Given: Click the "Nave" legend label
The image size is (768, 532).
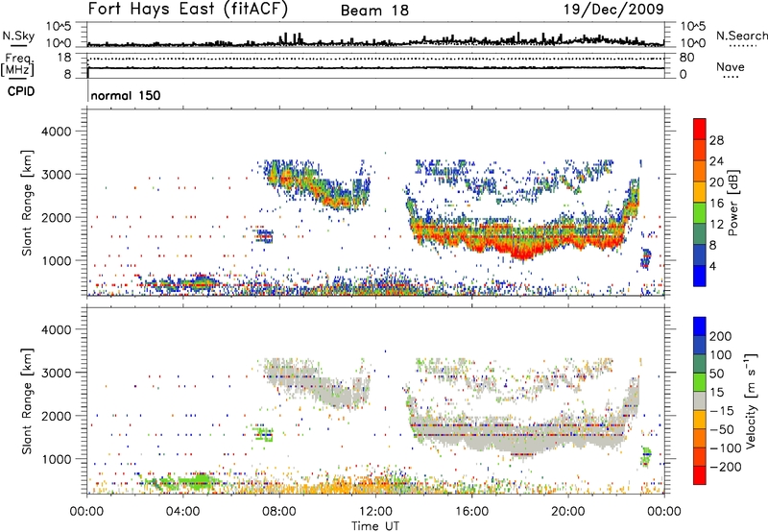Looking at the screenshot, I should coord(731,66).
